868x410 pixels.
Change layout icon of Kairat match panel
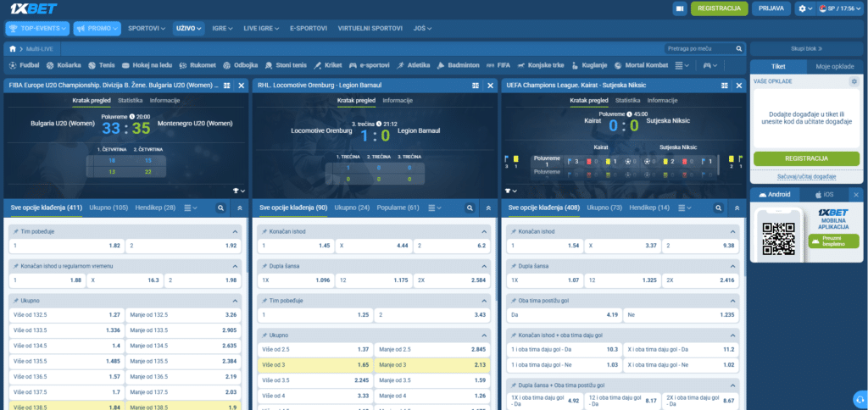click(x=725, y=86)
